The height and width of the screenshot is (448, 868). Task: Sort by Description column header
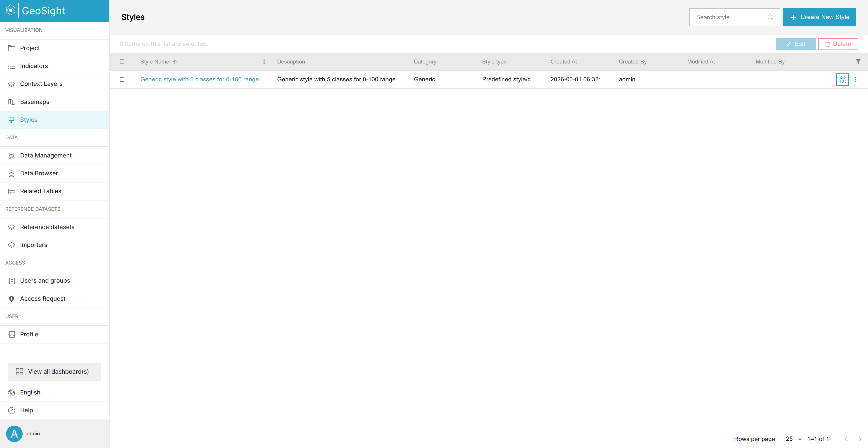pyautogui.click(x=291, y=62)
